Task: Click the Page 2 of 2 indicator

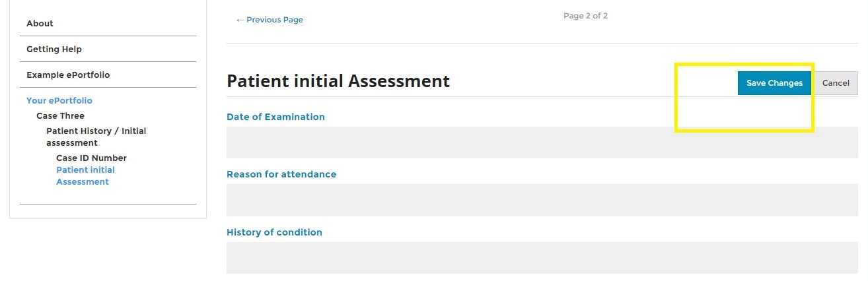Action: coord(585,16)
